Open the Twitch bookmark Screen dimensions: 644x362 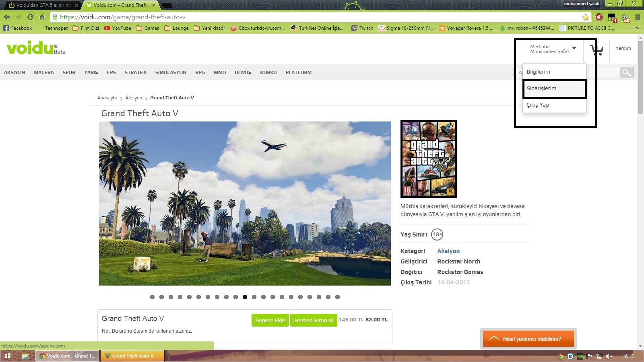[362, 28]
